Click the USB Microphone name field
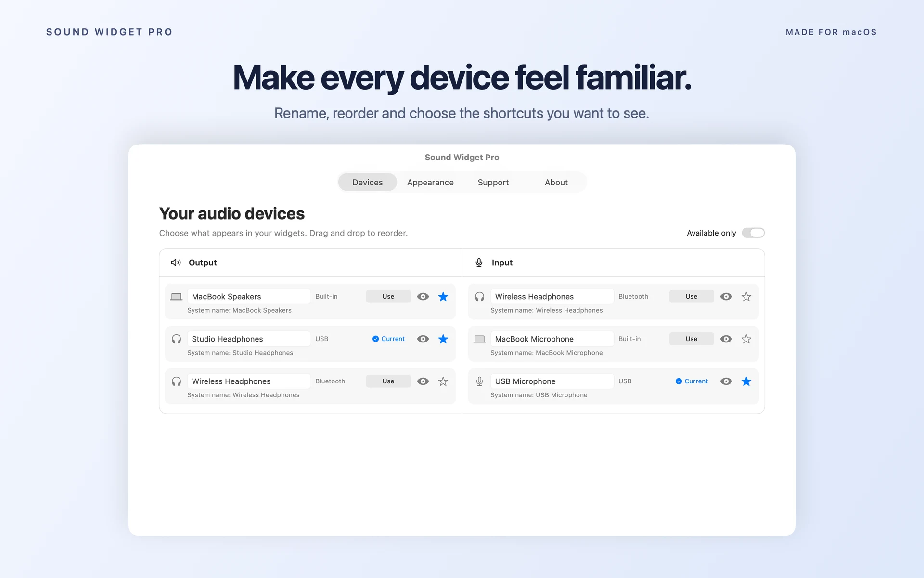924x578 pixels. pos(552,381)
